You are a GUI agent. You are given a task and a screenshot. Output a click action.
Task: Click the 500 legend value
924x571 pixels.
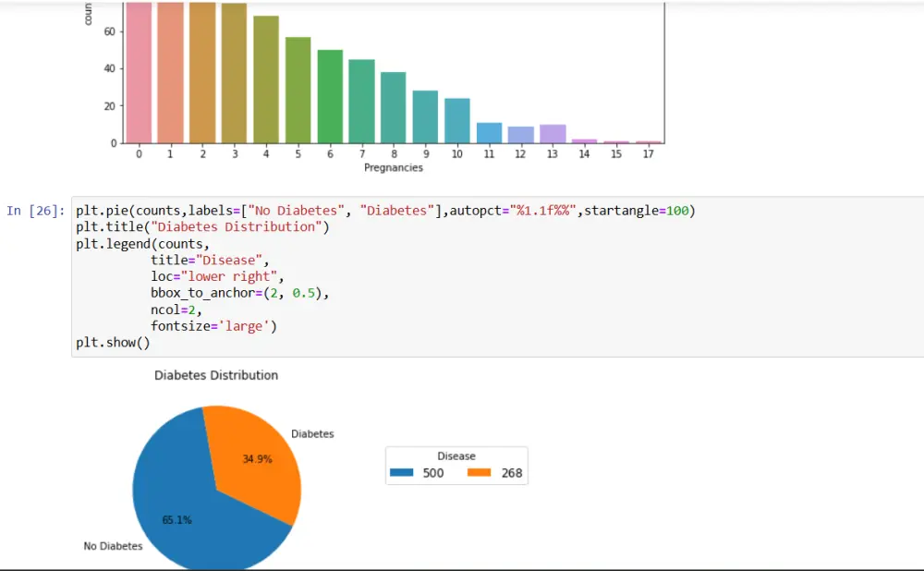coord(433,473)
